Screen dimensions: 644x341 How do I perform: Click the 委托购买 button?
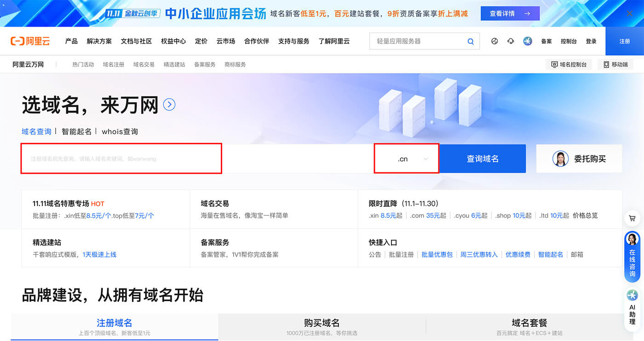point(579,159)
